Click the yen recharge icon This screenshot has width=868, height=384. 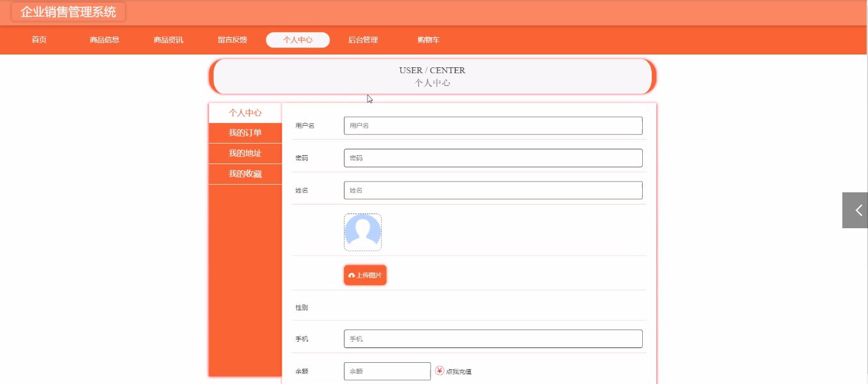coord(439,371)
